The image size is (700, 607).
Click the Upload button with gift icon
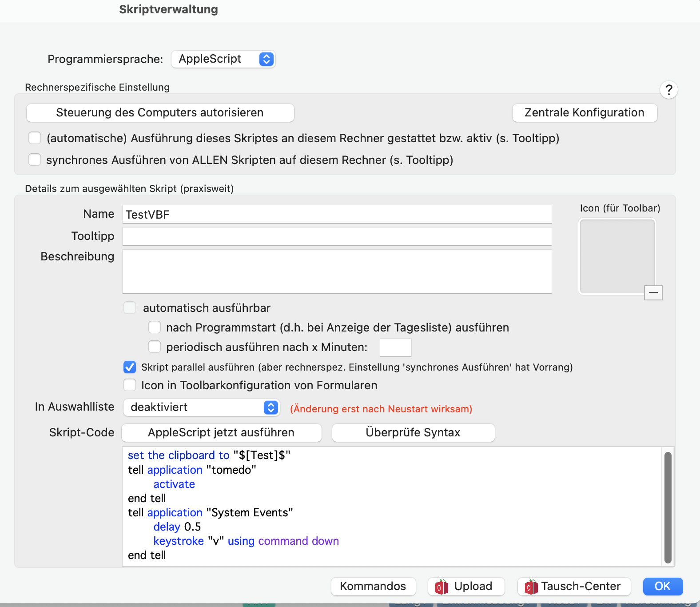(x=466, y=586)
